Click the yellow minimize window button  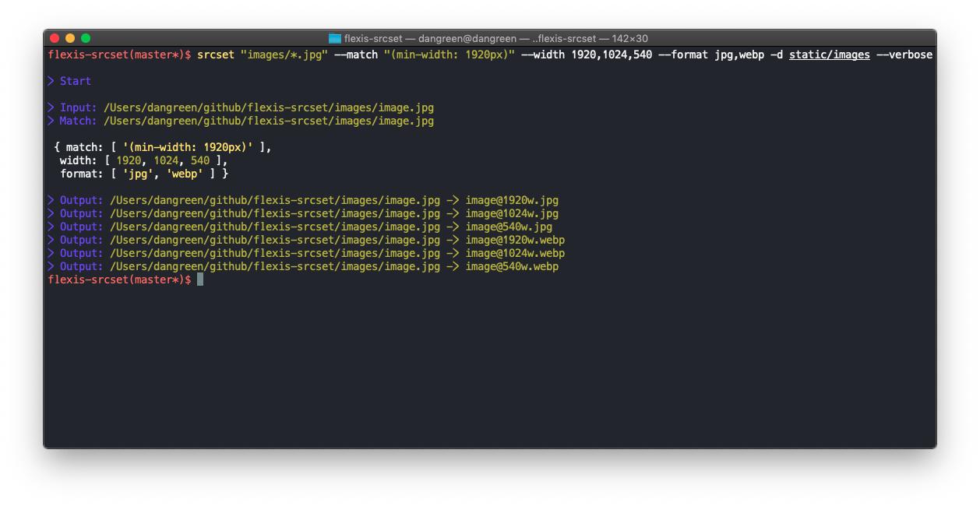70,38
